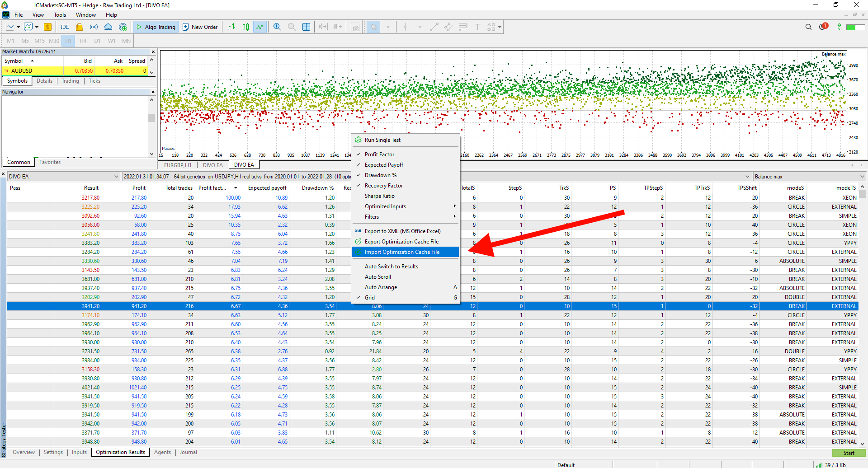The height and width of the screenshot is (468, 868).
Task: Click the tile windows grid icon
Action: click(x=306, y=27)
